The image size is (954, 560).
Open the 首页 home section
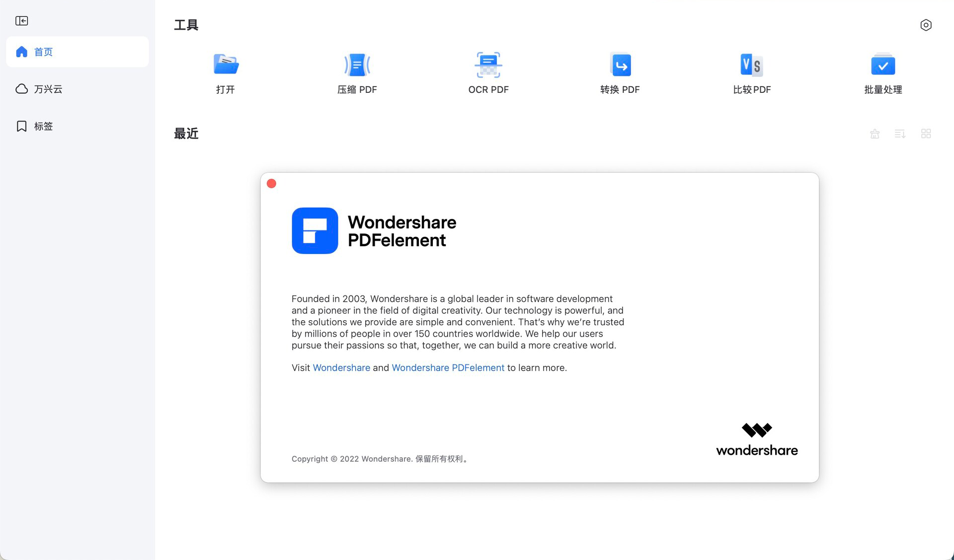[78, 52]
